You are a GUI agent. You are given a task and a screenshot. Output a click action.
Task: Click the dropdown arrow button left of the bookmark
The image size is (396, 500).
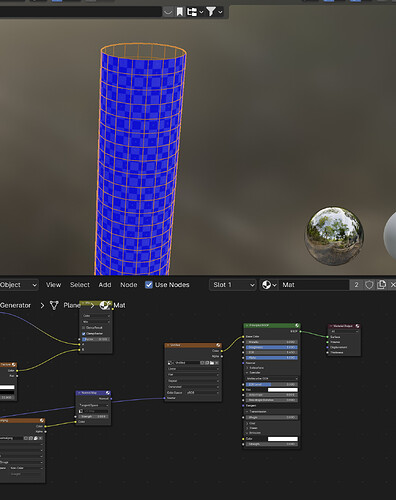click(x=168, y=12)
